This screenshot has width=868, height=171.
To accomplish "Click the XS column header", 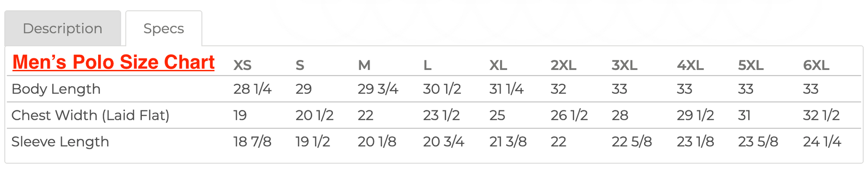I will pyautogui.click(x=242, y=65).
